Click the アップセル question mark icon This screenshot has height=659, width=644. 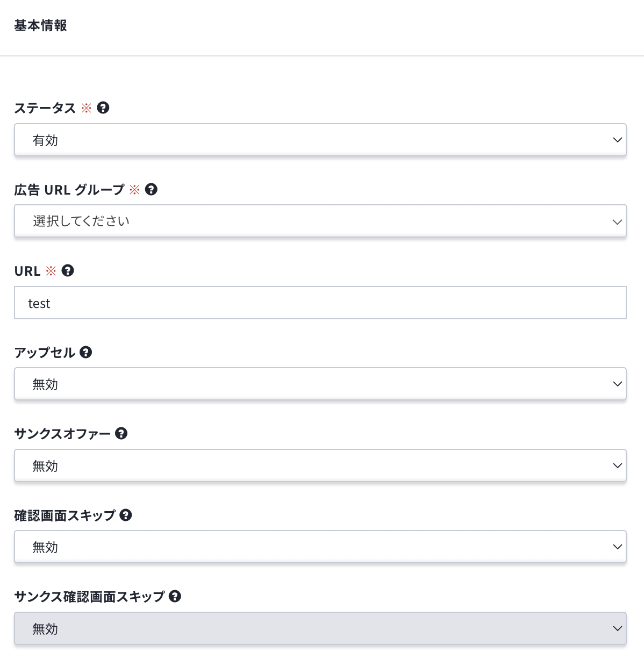[x=86, y=352]
